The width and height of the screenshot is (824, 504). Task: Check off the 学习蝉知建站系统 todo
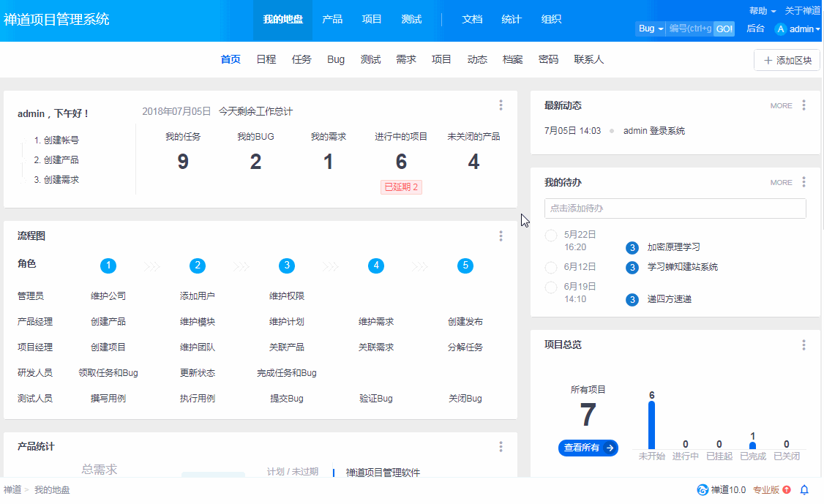tap(551, 267)
